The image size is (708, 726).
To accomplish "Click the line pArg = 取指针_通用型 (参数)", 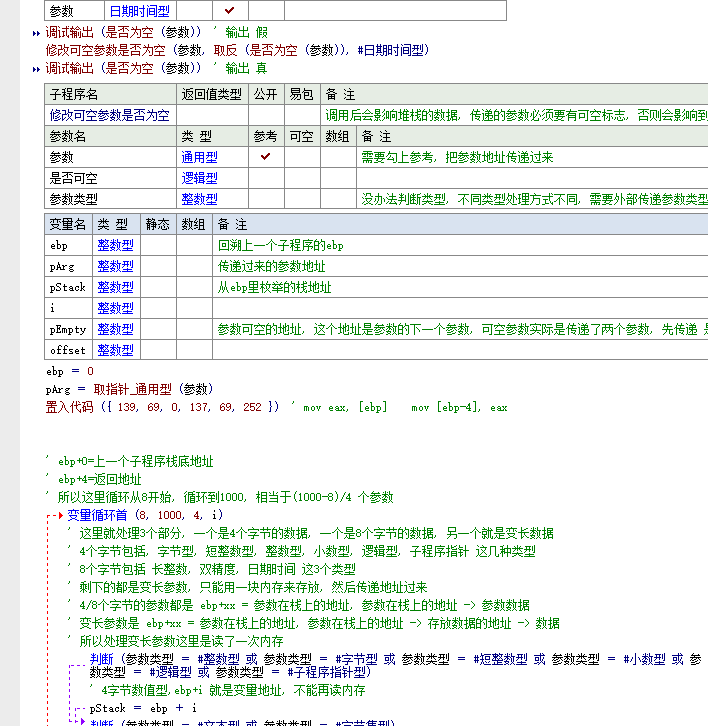I will point(129,389).
